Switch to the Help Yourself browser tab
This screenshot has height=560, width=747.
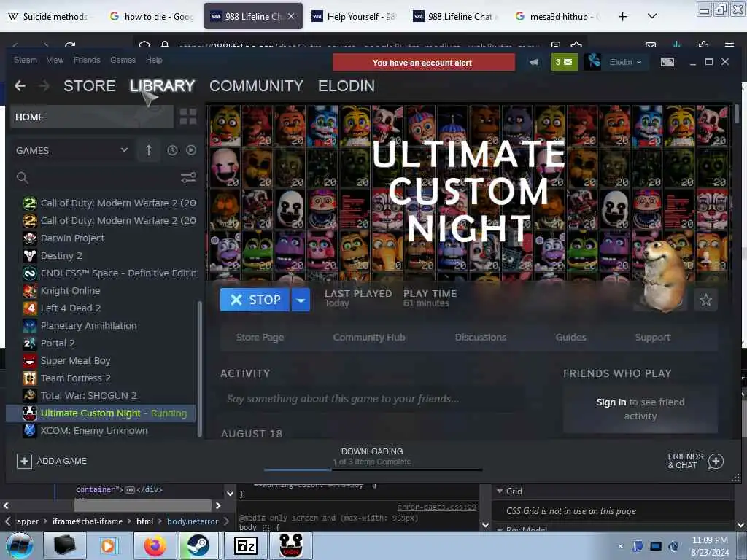pyautogui.click(x=354, y=17)
